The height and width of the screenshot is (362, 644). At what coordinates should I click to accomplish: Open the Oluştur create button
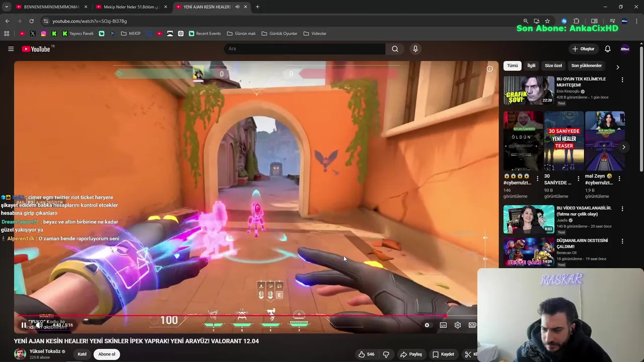click(584, 49)
